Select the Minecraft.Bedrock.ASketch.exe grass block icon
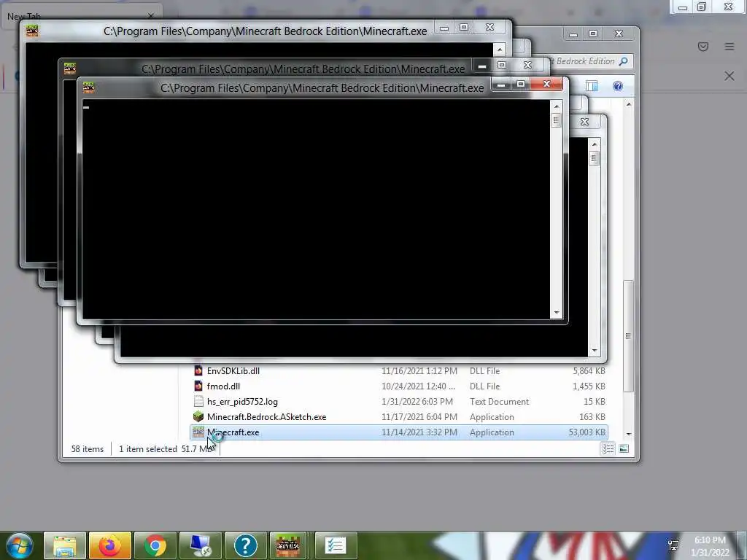747x560 pixels. (198, 416)
